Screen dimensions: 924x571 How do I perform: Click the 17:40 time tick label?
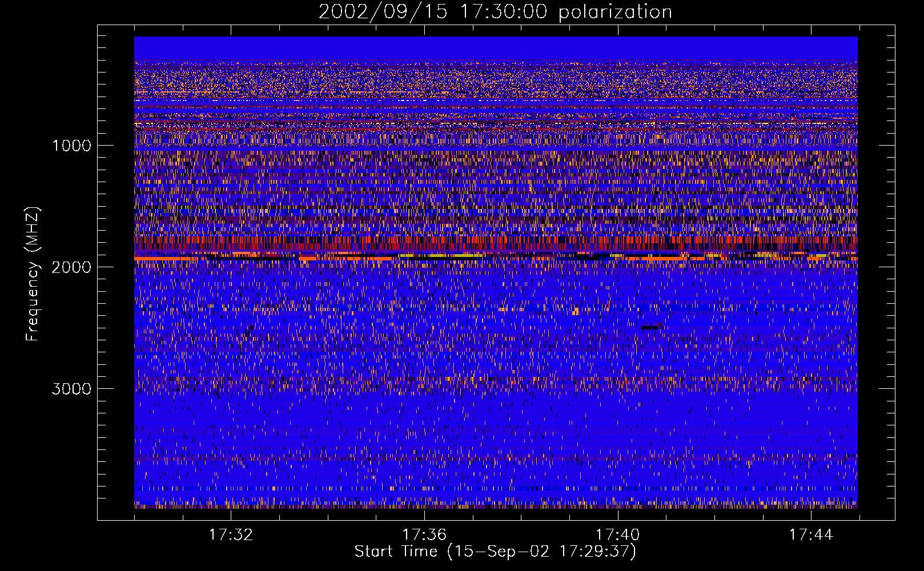[618, 535]
